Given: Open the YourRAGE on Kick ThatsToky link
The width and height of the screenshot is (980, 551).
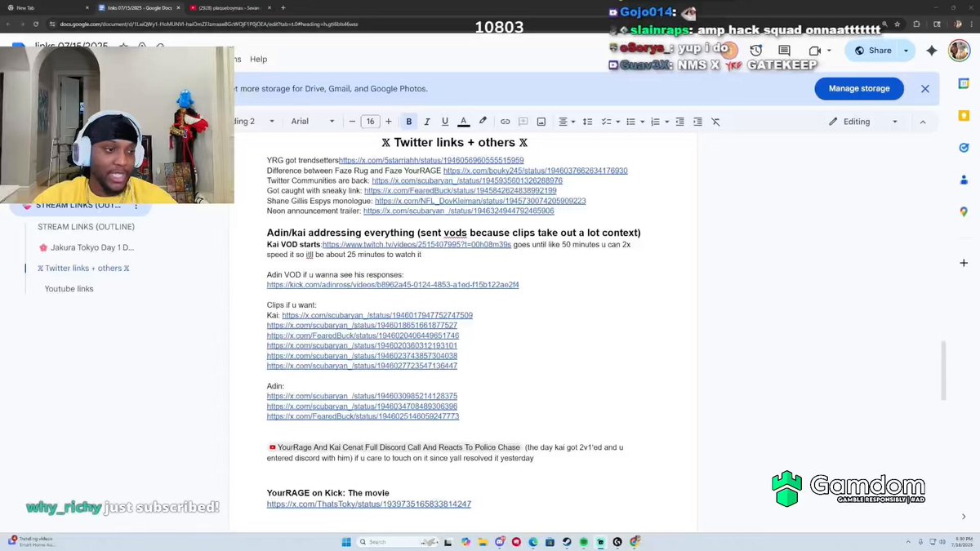Looking at the screenshot, I should (369, 504).
